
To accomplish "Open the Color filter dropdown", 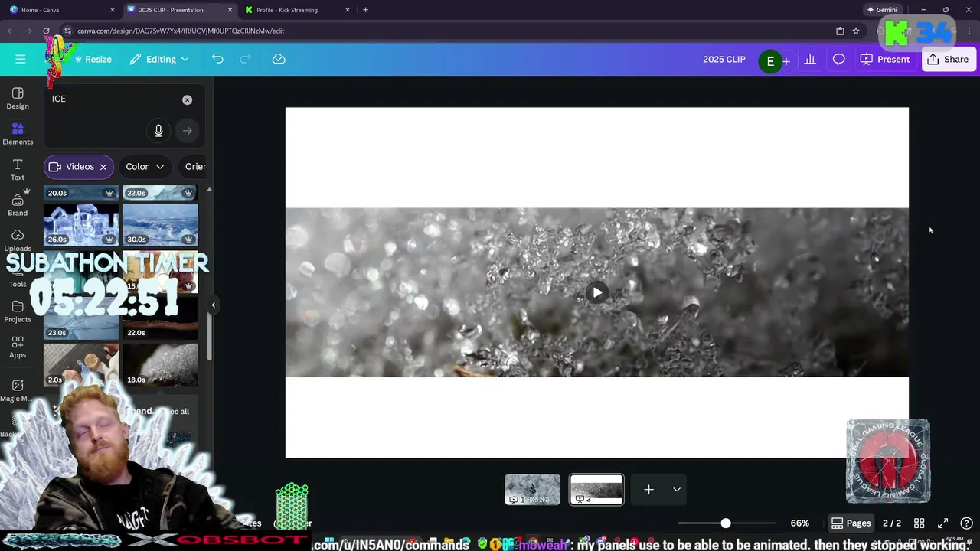I will (x=145, y=167).
